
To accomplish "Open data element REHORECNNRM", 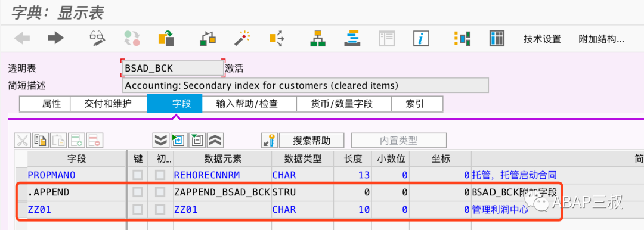I will (x=207, y=175).
